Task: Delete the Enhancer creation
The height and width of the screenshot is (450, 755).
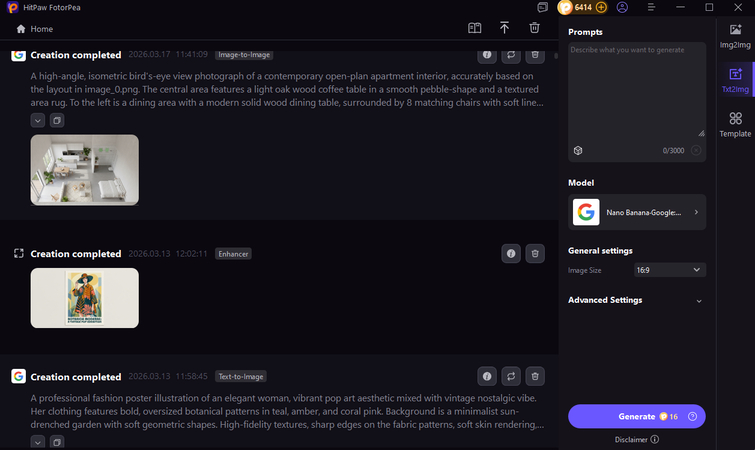Action: point(535,253)
